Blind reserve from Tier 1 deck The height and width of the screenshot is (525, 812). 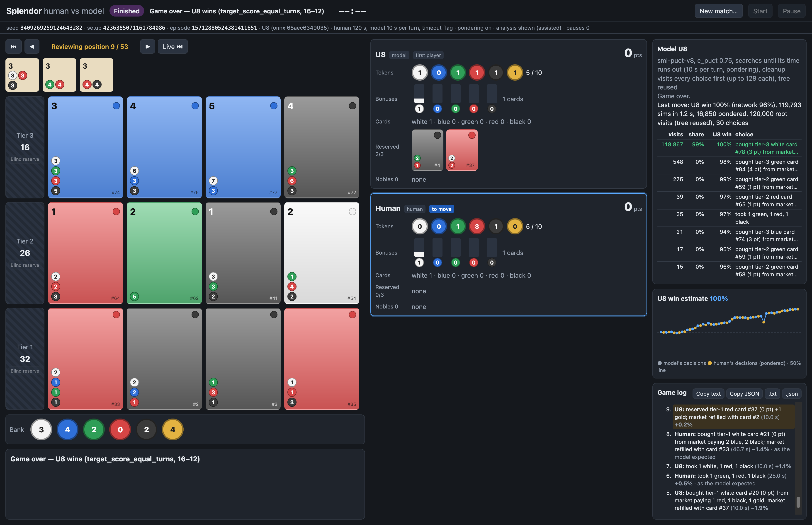(x=25, y=359)
